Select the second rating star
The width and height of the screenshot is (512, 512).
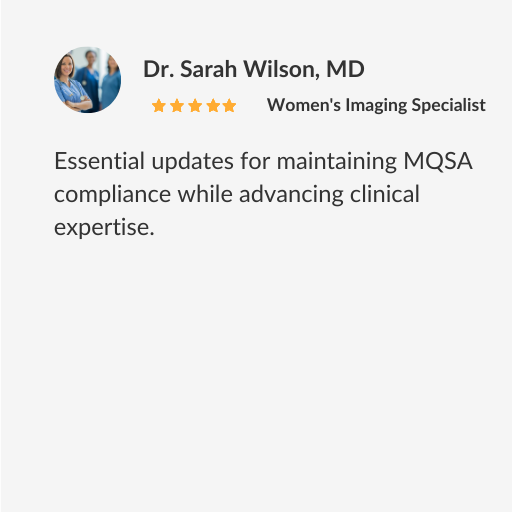tap(177, 106)
